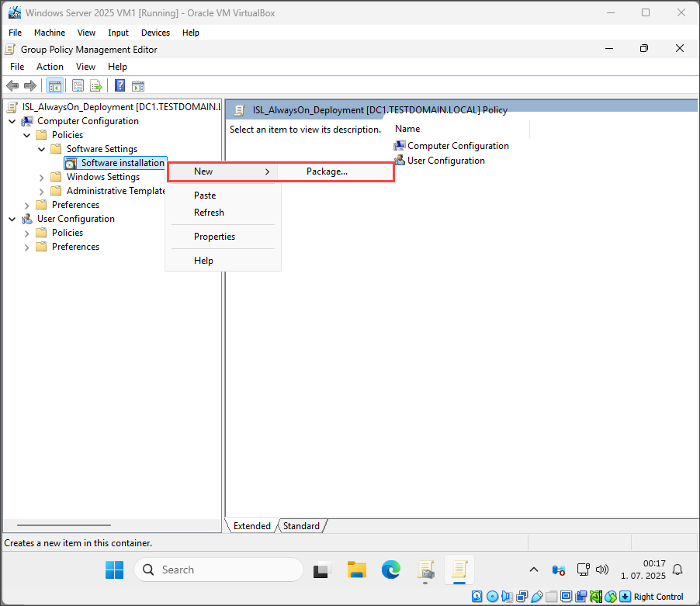Click the VirtualBox mouse integration status icon

tap(611, 596)
